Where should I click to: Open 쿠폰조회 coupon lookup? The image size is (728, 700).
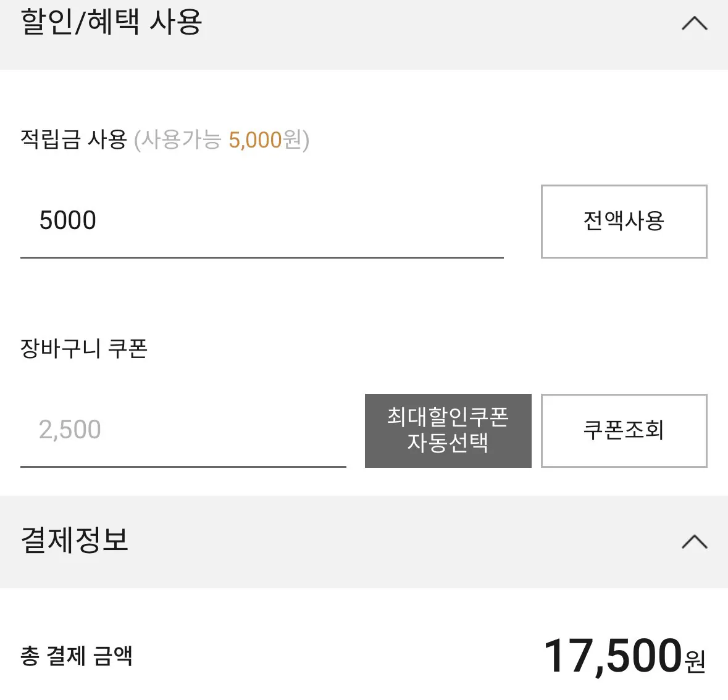(624, 430)
